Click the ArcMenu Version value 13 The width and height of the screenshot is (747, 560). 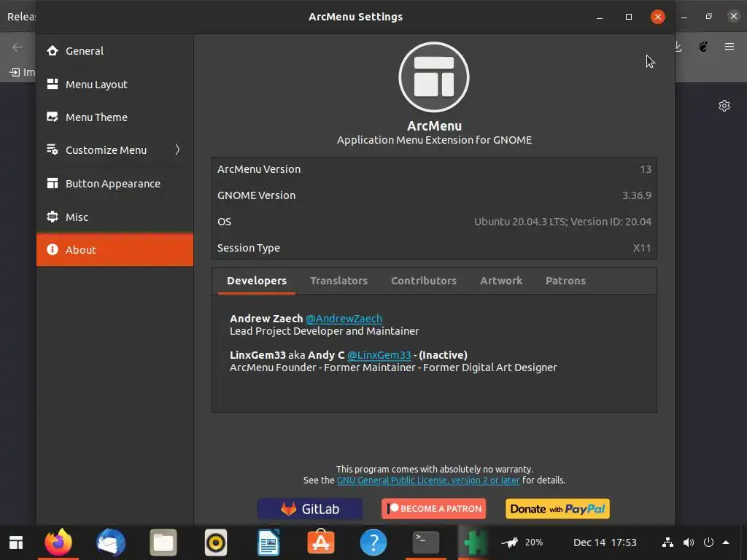645,169
